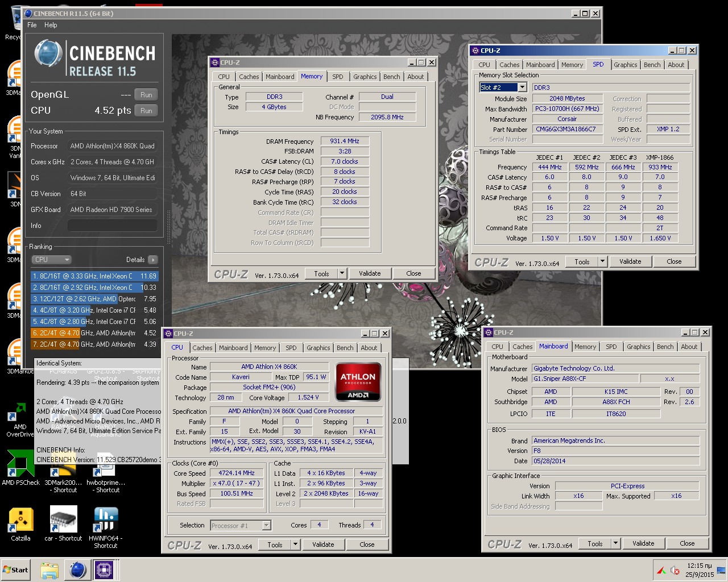Open CPU ranking type dropdown in Cinebench
Screen dimensions: 728x582
point(52,260)
